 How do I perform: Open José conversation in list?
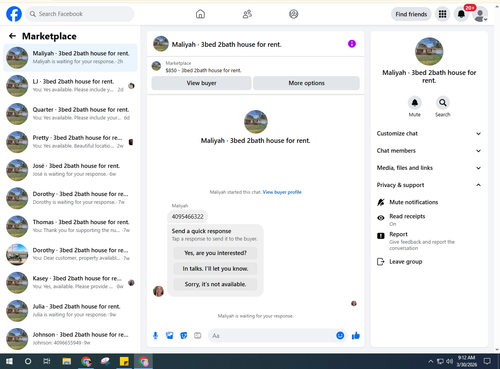70,170
